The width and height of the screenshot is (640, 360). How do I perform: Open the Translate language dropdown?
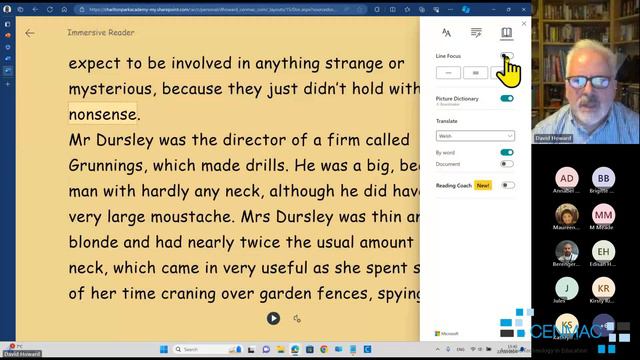pos(475,136)
